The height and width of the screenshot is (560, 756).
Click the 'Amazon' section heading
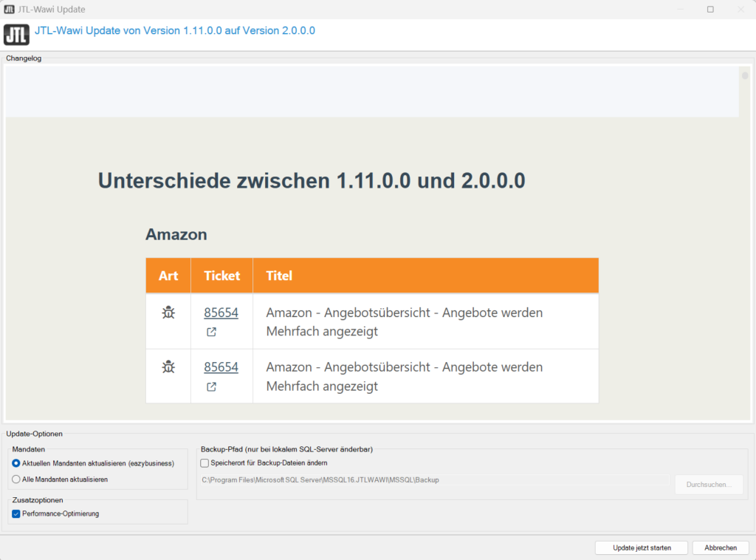[176, 234]
